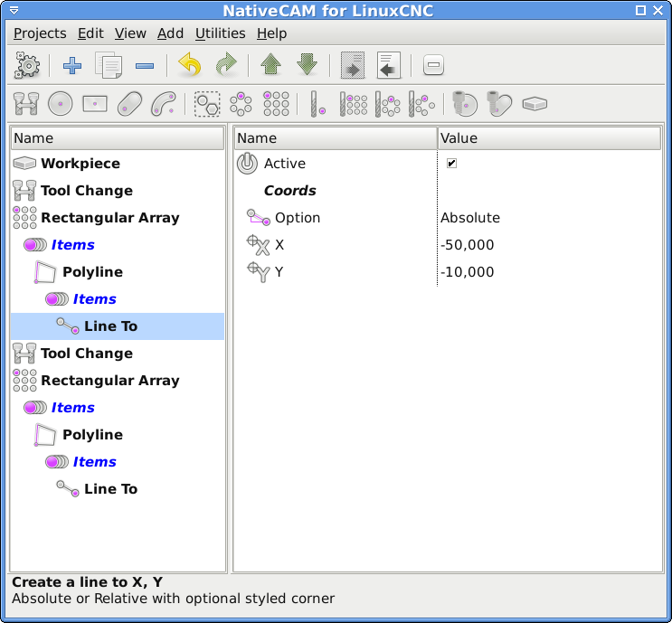The height and width of the screenshot is (623, 672).
Task: Select Items under second Rectangular Array
Action: point(118,408)
